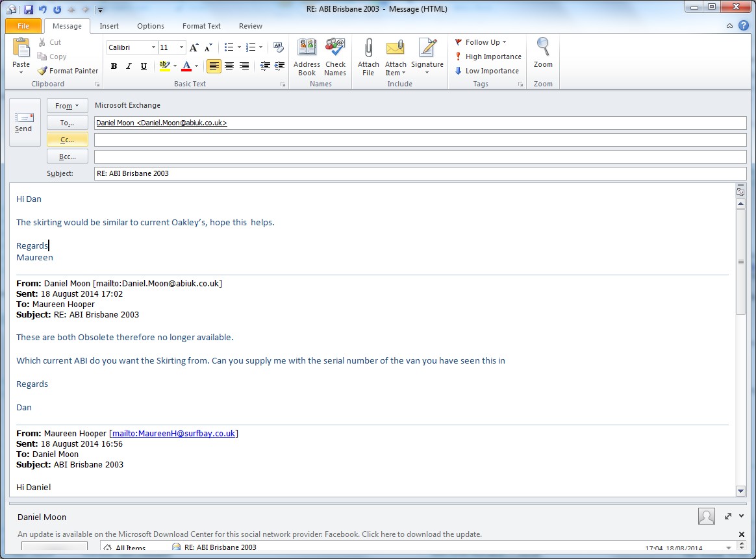This screenshot has height=559, width=756.
Task: Open Basic Text group dialog launcher
Action: click(x=283, y=84)
